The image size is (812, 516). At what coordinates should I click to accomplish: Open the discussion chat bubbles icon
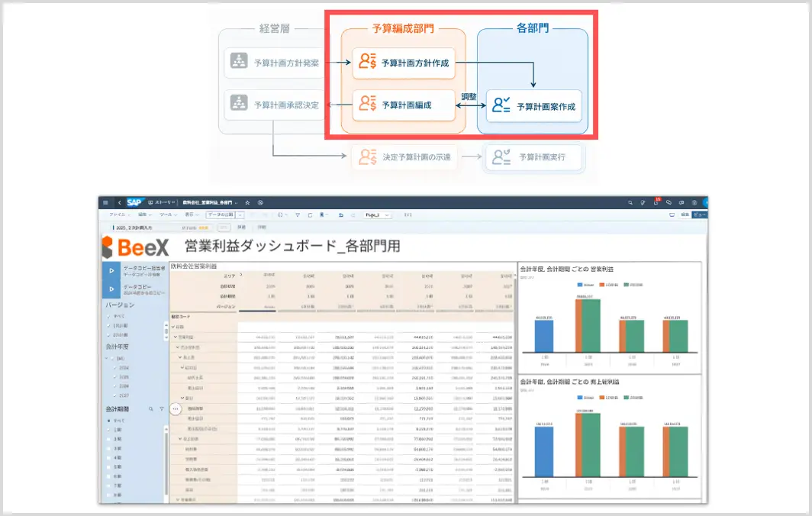[x=669, y=202]
